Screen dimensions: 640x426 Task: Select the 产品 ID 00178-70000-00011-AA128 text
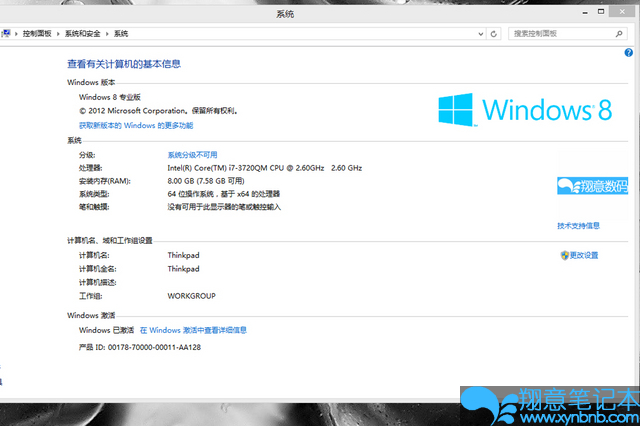pos(140,347)
